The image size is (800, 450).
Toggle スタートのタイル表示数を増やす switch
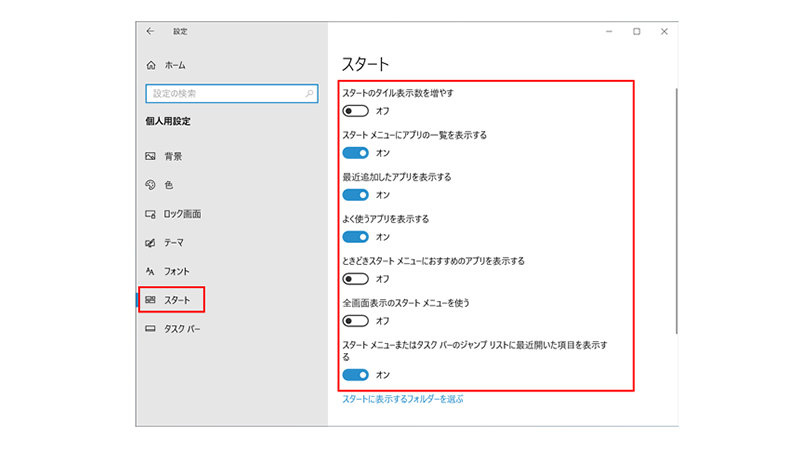pos(356,111)
